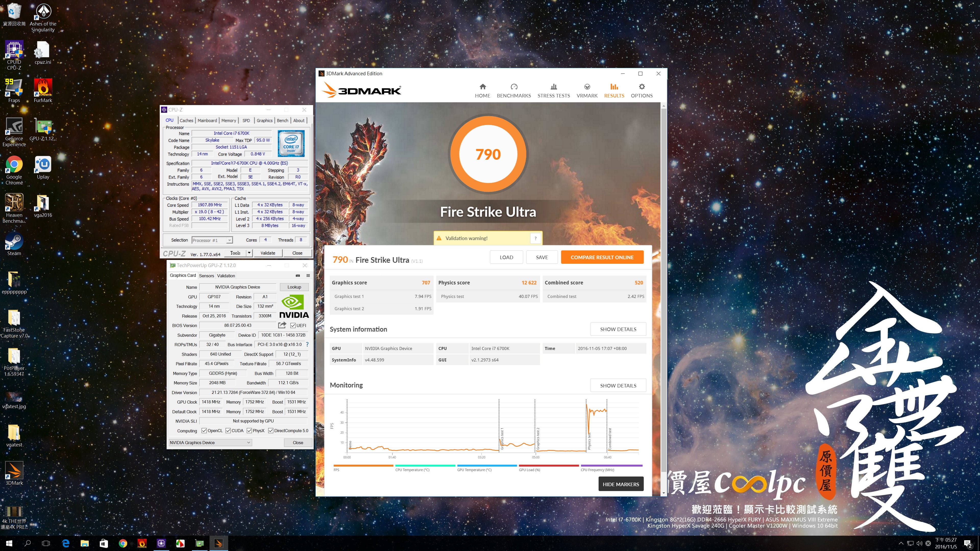The height and width of the screenshot is (551, 980).
Task: Click the validation warning question mark
Action: click(535, 239)
